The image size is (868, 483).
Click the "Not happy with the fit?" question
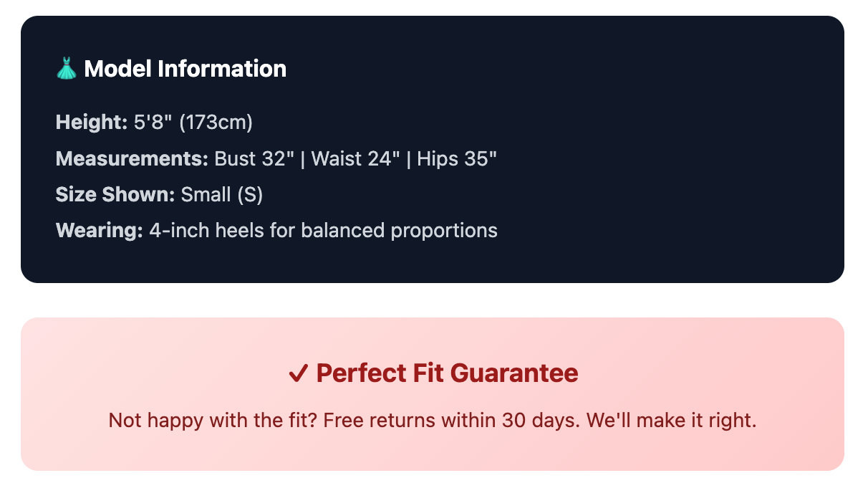point(213,420)
